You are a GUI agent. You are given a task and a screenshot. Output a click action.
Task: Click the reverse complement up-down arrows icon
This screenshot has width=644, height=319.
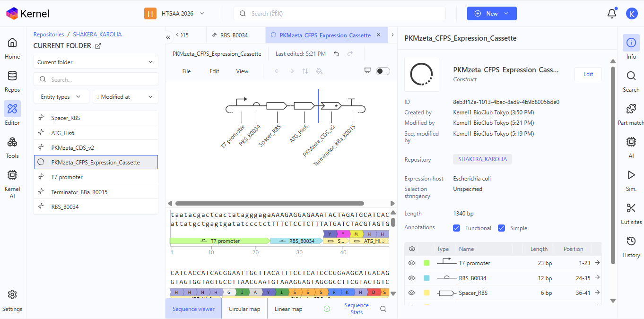pos(305,71)
